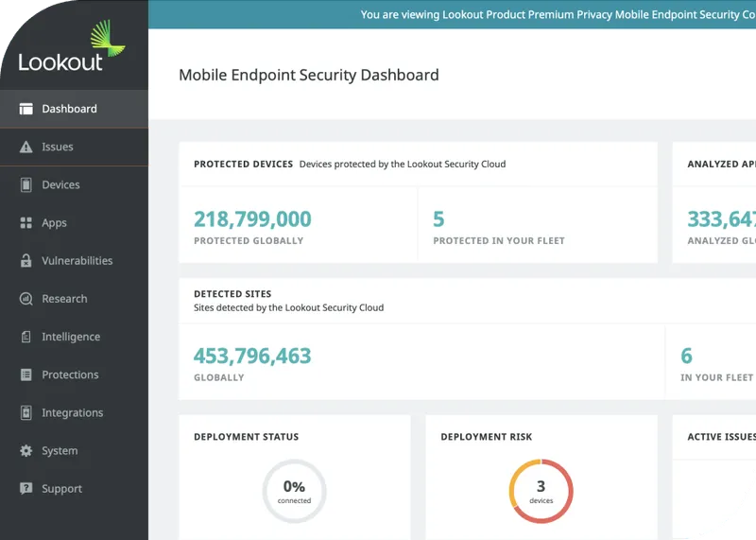Open the Dashboard menu item
The image size is (756, 540).
point(75,109)
